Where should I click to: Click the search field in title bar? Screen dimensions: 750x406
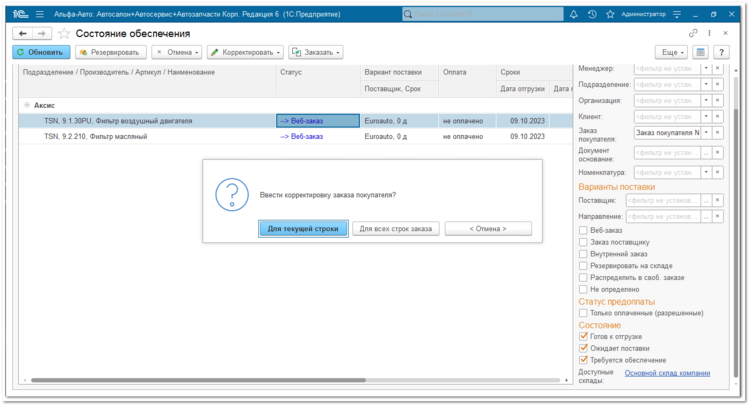pyautogui.click(x=483, y=14)
